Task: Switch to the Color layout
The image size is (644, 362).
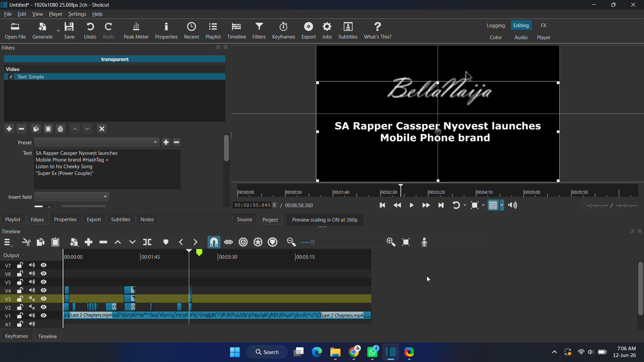Action: pyautogui.click(x=496, y=38)
